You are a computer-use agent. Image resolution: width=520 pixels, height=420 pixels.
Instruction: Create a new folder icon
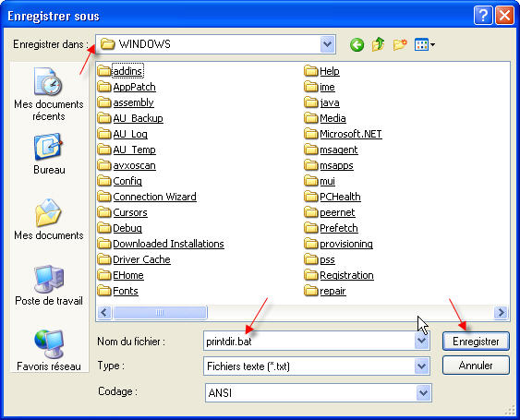(400, 44)
